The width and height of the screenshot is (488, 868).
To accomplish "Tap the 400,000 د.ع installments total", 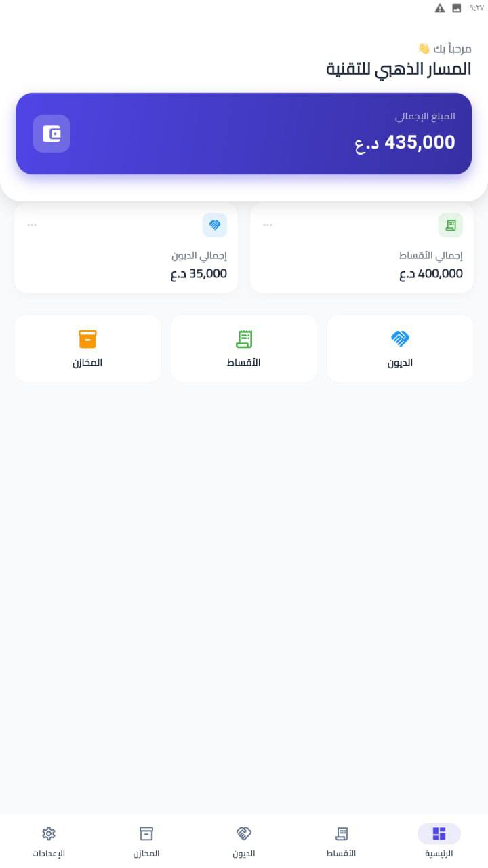I will (431, 274).
